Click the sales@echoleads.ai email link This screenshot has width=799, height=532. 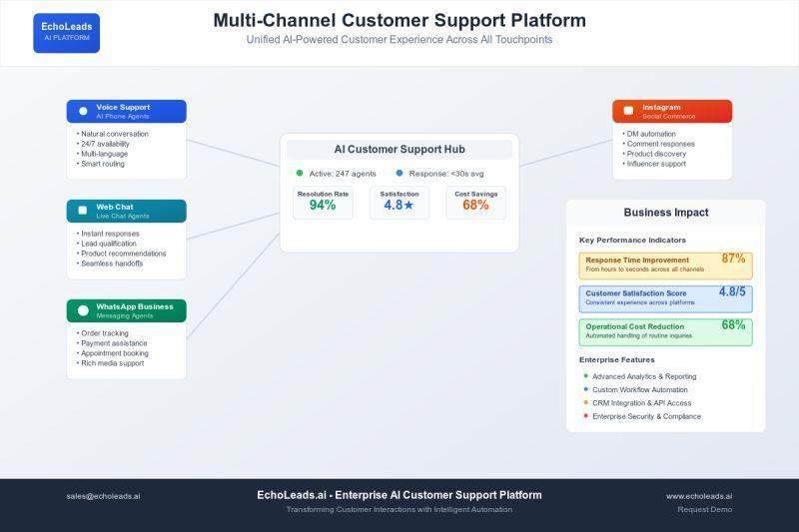coord(103,496)
